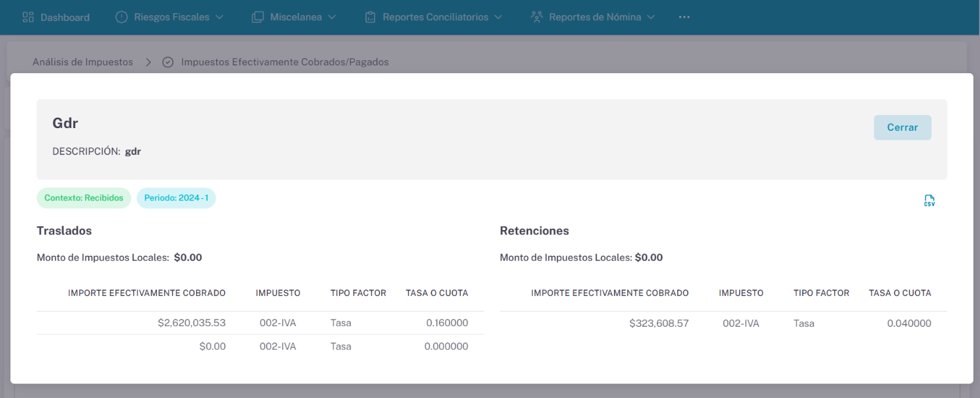980x398 pixels.
Task: Select the $323,608.57 Retenciones row
Action: 723,323
